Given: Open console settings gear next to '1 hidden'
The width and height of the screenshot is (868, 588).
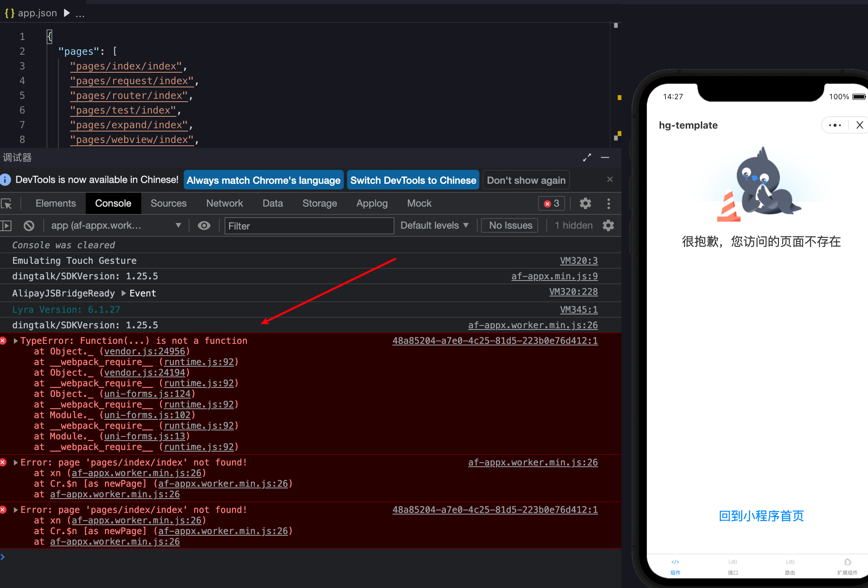Looking at the screenshot, I should tap(608, 225).
